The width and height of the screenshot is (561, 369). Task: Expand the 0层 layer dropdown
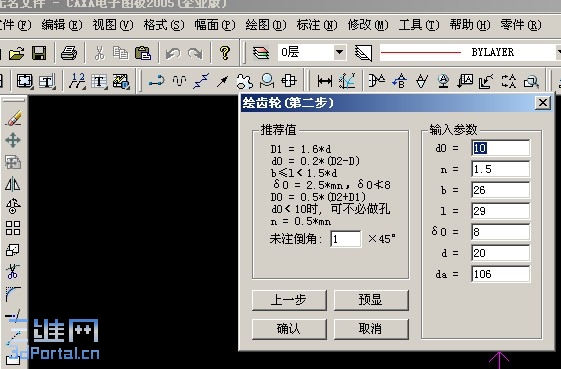339,53
